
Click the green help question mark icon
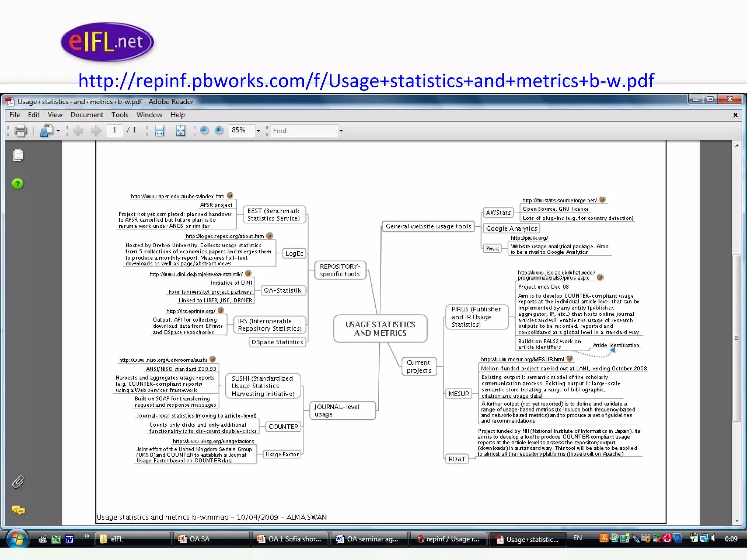(x=18, y=184)
